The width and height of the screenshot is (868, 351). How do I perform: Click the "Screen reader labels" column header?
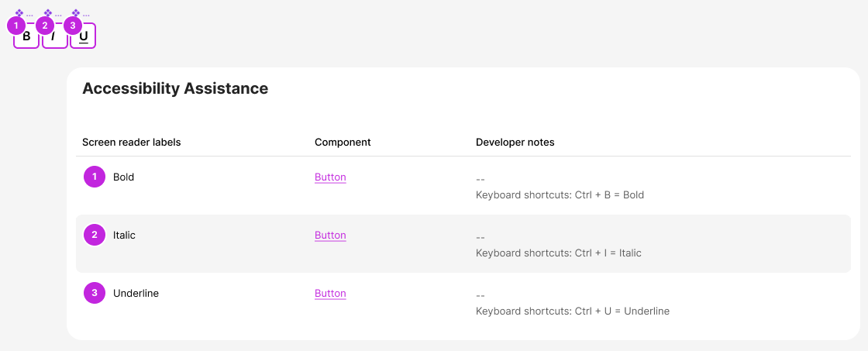point(132,143)
